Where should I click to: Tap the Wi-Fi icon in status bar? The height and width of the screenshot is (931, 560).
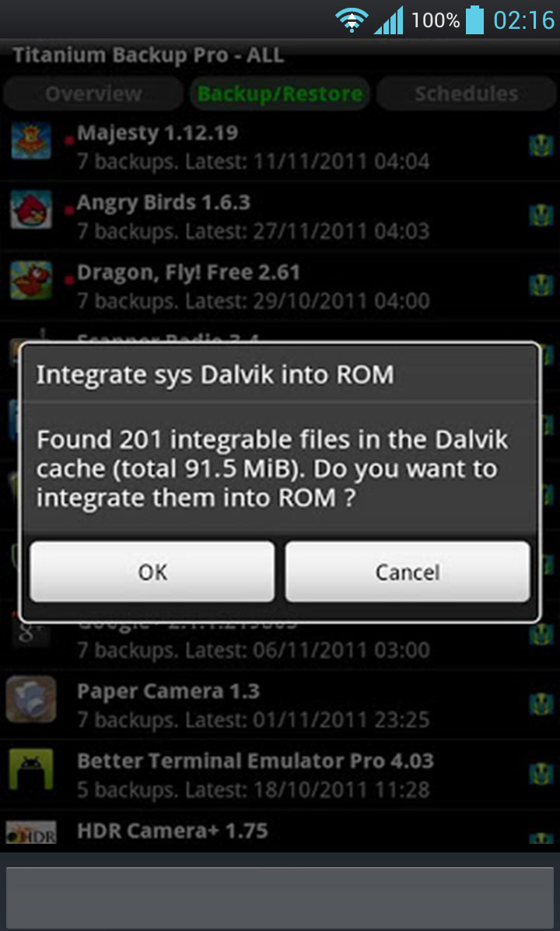pyautogui.click(x=352, y=21)
